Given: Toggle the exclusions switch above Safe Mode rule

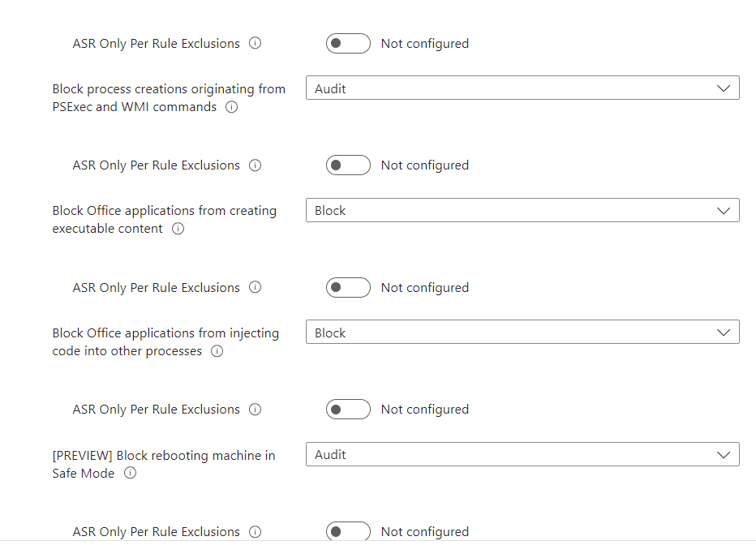Looking at the screenshot, I should click(x=348, y=409).
